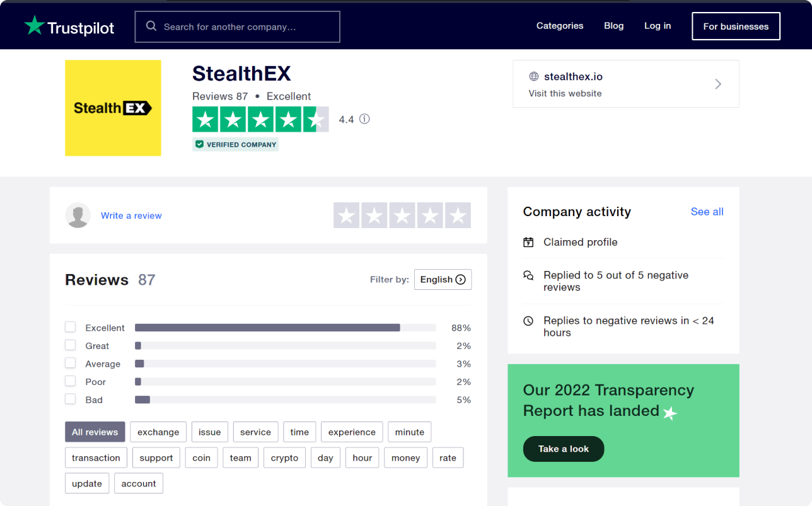
Task: Filter reviews by minute tag
Action: tap(410, 432)
